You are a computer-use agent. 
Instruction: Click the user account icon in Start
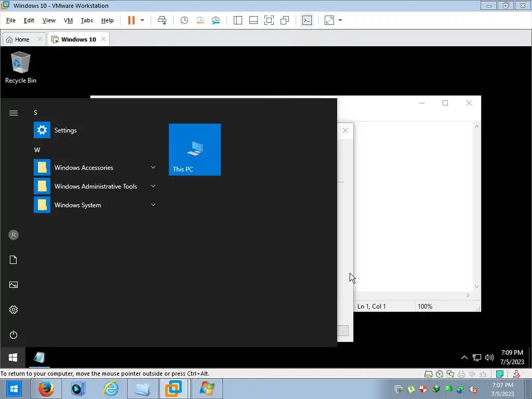pyautogui.click(x=13, y=235)
